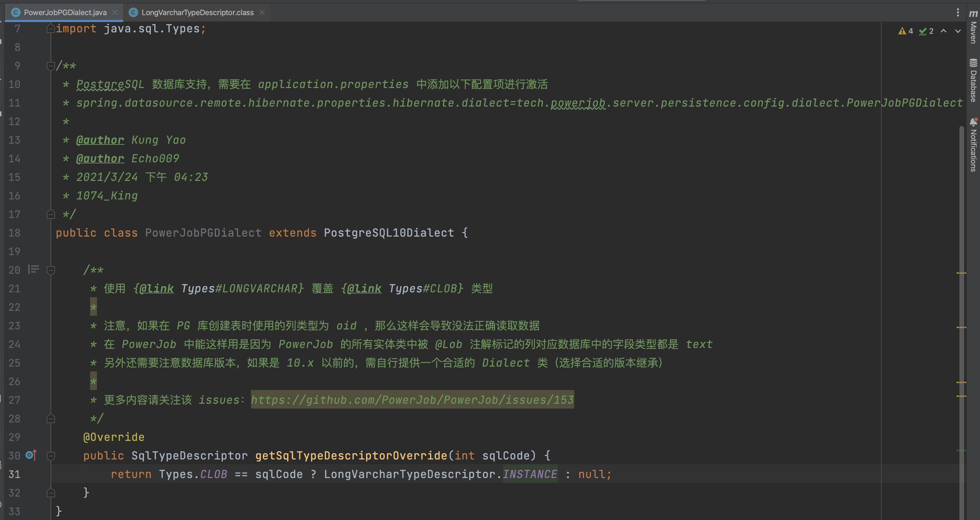Toggle rendered view of the line 20 Javadoc

click(33, 270)
